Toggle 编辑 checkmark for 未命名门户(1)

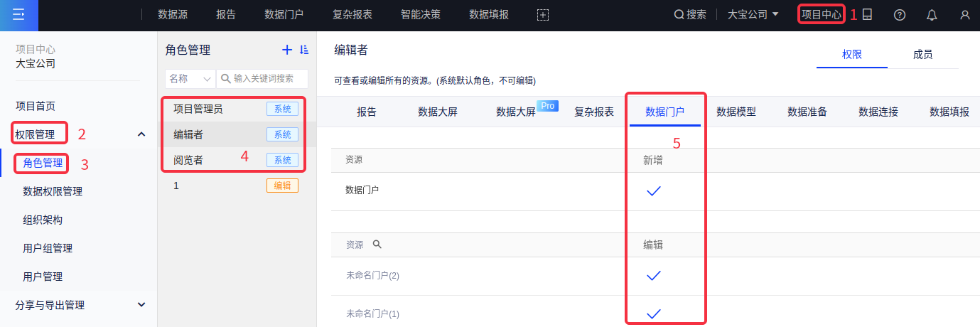(x=654, y=313)
